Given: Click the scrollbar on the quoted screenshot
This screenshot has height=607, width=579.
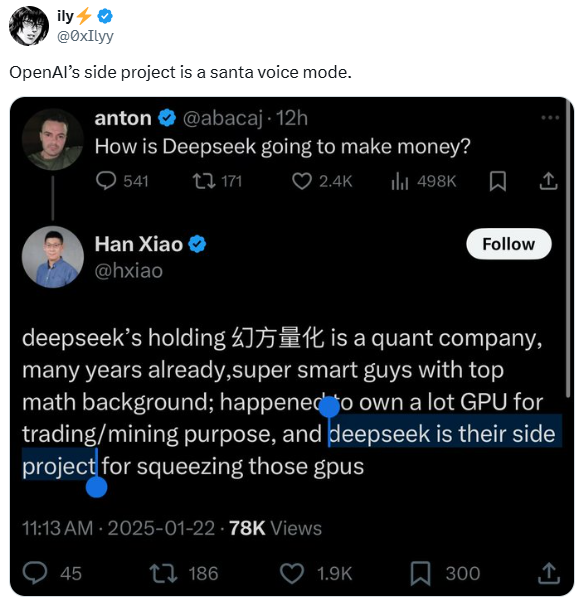Looking at the screenshot, I should coord(568,248).
